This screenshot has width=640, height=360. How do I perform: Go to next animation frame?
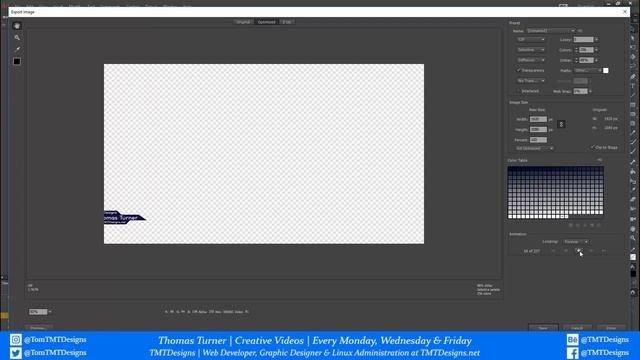pyautogui.click(x=591, y=251)
